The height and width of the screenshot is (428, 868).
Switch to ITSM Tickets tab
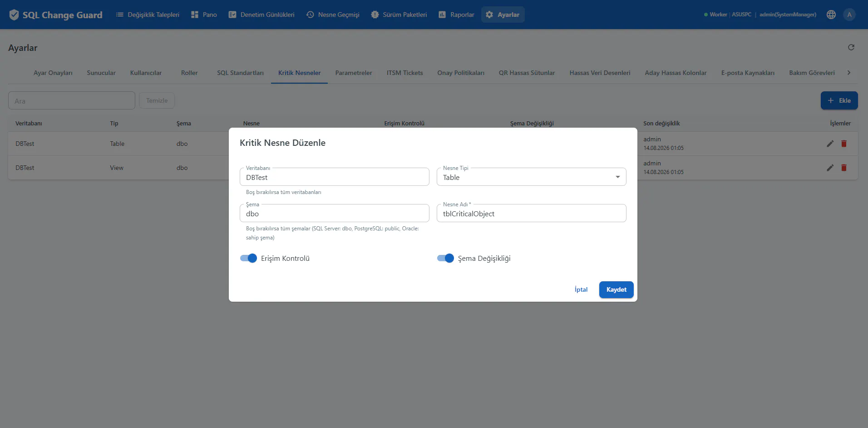pyautogui.click(x=404, y=73)
